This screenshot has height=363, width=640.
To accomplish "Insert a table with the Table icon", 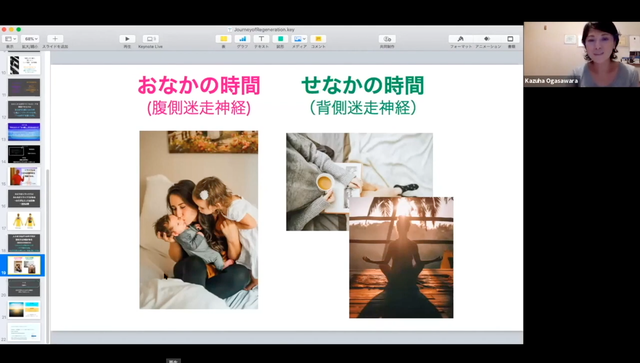I will [223, 39].
